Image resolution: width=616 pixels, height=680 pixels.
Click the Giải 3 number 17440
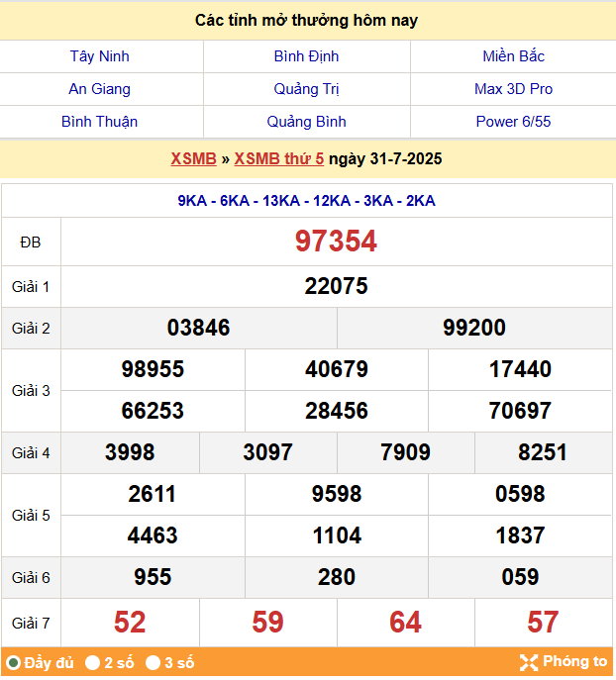(x=520, y=369)
